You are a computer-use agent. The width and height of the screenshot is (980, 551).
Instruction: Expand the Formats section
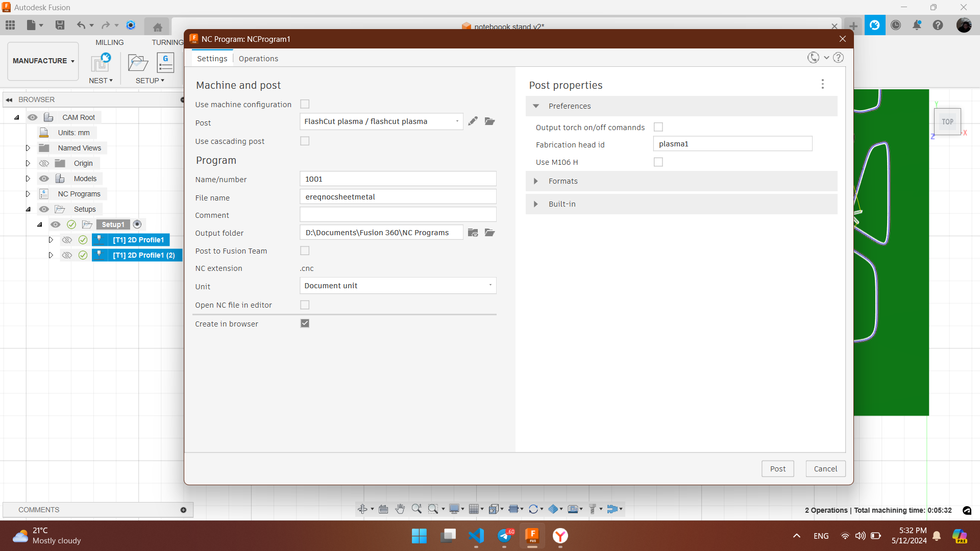[x=536, y=181]
